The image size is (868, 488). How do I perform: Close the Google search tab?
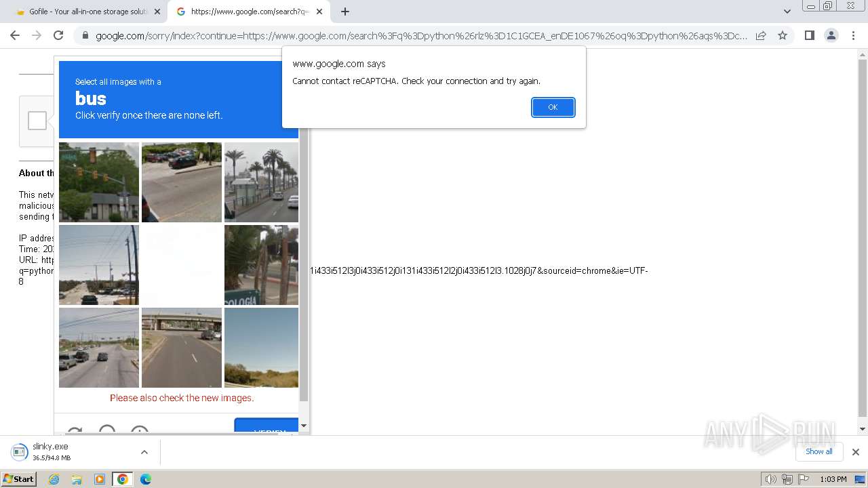tap(319, 12)
